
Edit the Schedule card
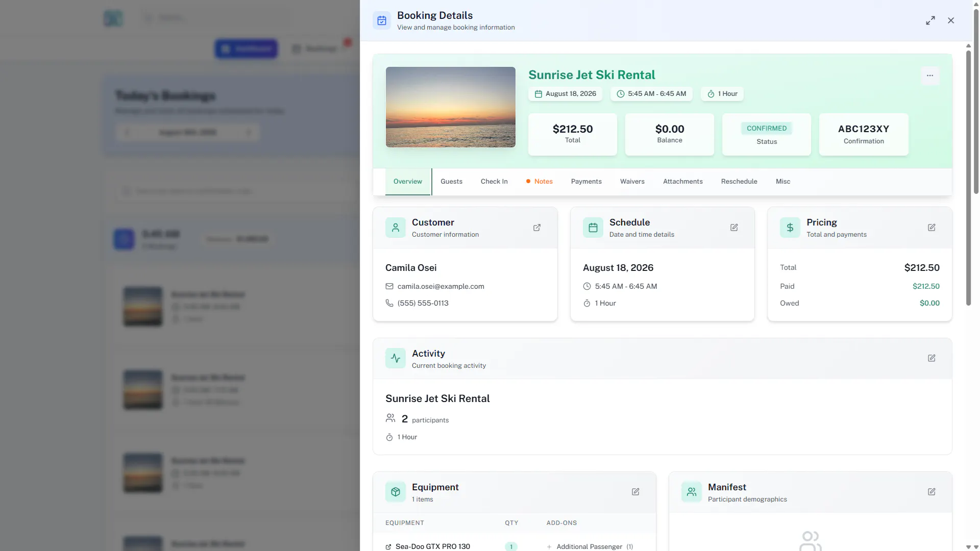pos(734,228)
